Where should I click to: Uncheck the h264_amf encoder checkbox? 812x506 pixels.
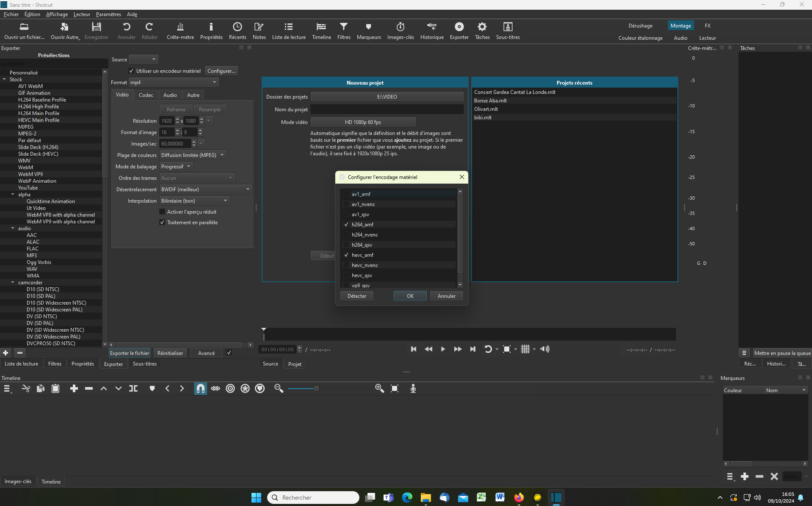point(346,225)
